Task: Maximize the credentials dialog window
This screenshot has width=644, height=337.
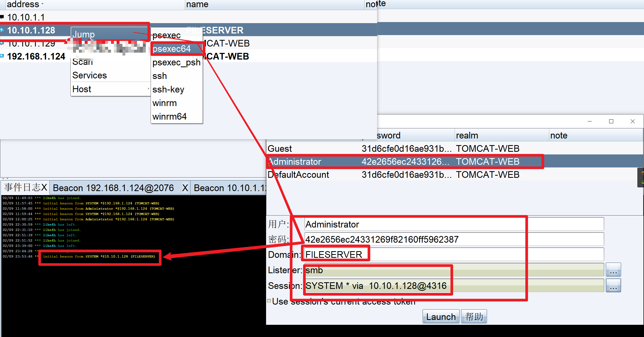Action: [x=611, y=121]
